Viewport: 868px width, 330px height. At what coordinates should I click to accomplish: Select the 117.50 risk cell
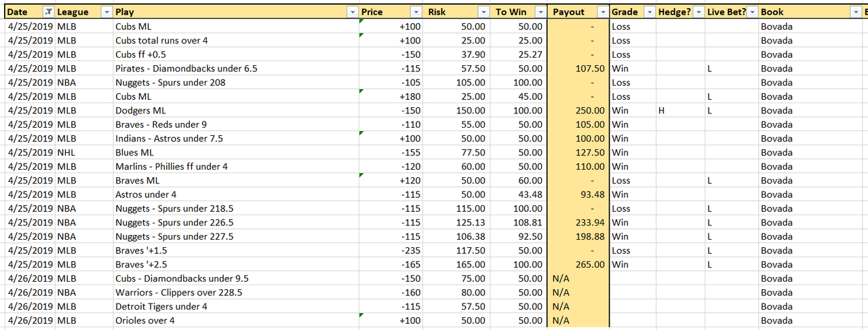coord(456,251)
